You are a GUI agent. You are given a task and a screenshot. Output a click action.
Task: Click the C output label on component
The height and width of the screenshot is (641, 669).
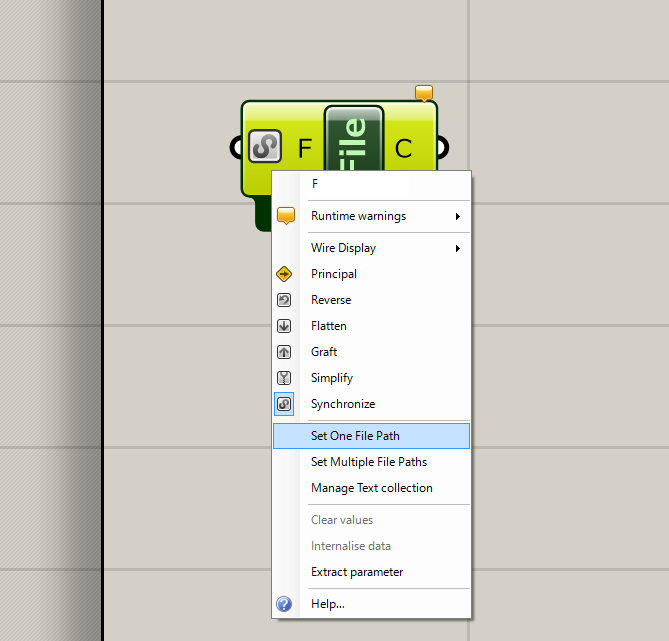[403, 148]
